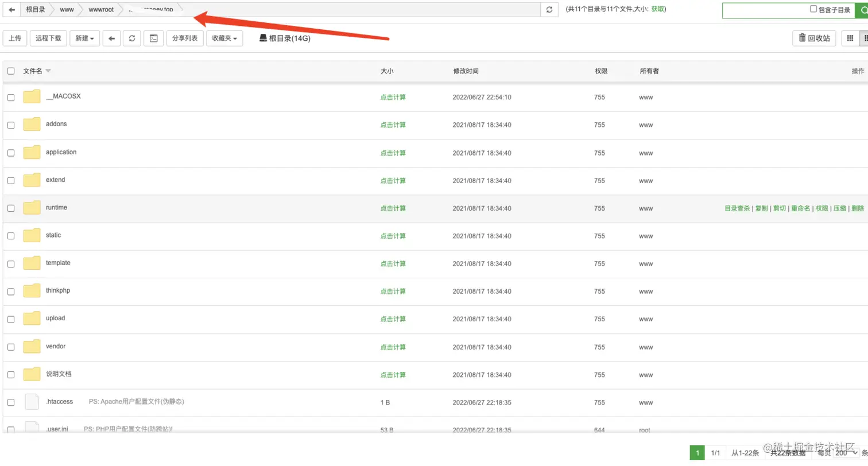
Task: Go to wwwroot in the breadcrumb
Action: tap(101, 10)
